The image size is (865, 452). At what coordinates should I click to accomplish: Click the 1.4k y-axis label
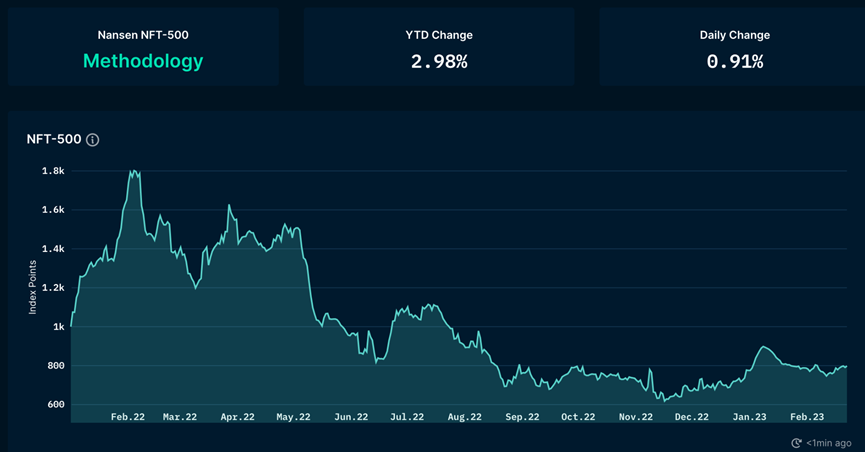click(53, 249)
